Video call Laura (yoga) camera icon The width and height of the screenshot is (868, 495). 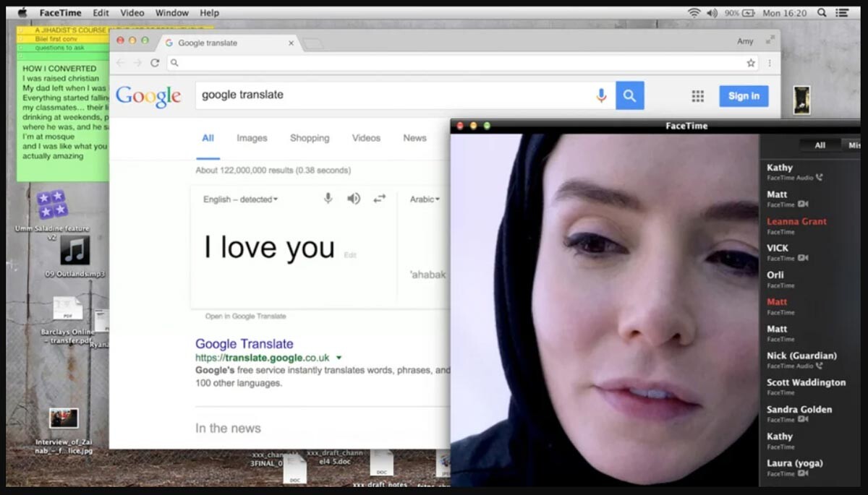click(803, 473)
